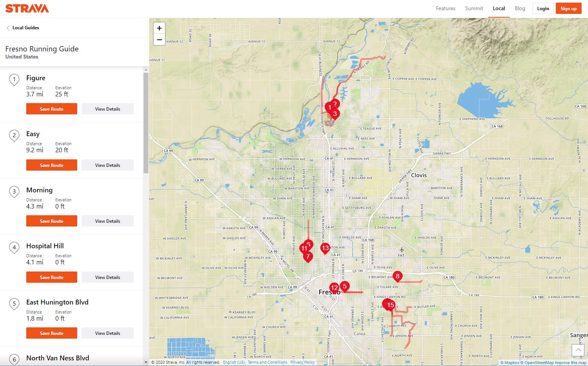Select map marker 3 on the map
Viewport: 588px width, 366px height.
(335, 114)
